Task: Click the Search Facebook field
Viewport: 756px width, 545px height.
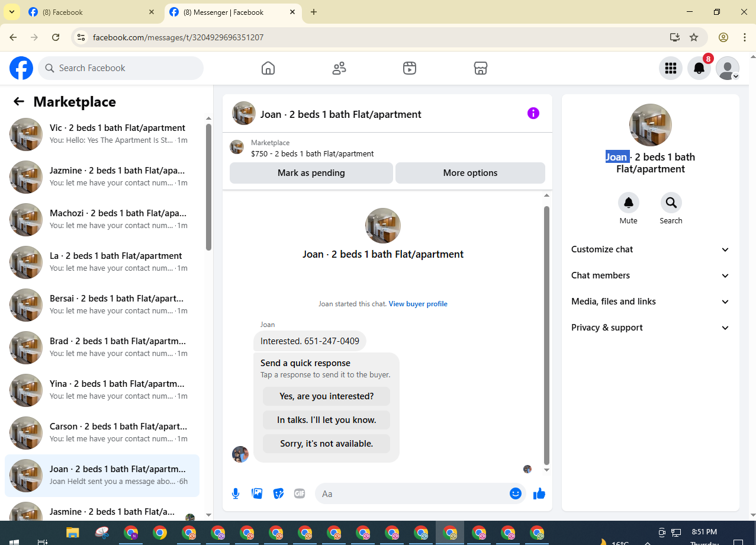Action: tap(121, 68)
